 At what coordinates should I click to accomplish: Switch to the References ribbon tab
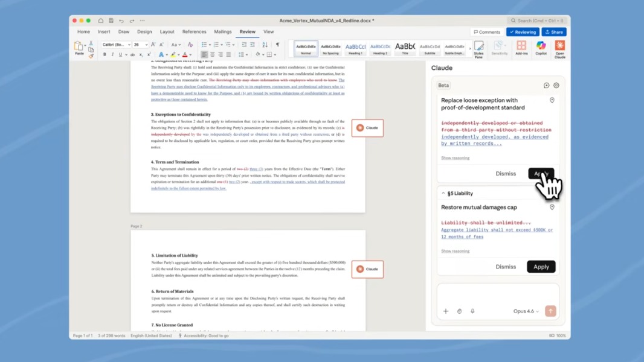[194, 32]
